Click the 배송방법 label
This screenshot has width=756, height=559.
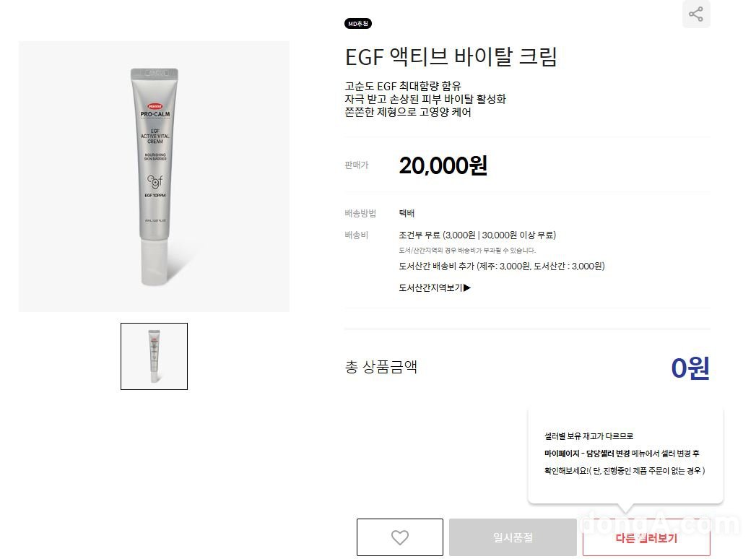pyautogui.click(x=360, y=213)
